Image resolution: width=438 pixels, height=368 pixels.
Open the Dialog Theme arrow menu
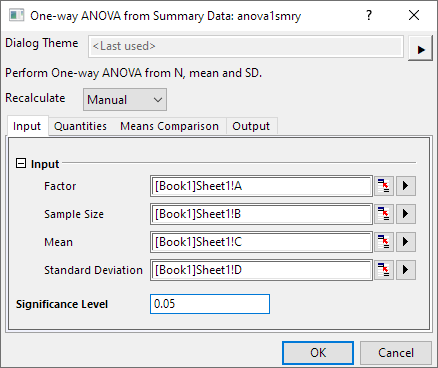(421, 49)
